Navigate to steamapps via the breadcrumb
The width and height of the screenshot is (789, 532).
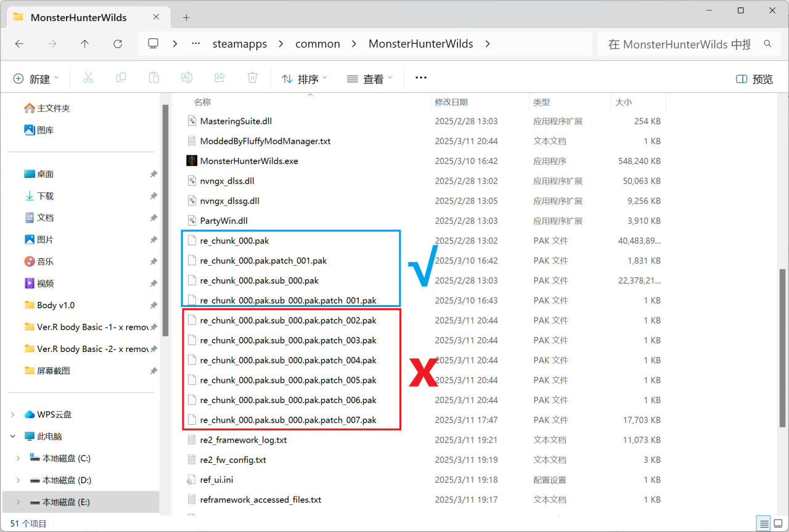(x=240, y=44)
